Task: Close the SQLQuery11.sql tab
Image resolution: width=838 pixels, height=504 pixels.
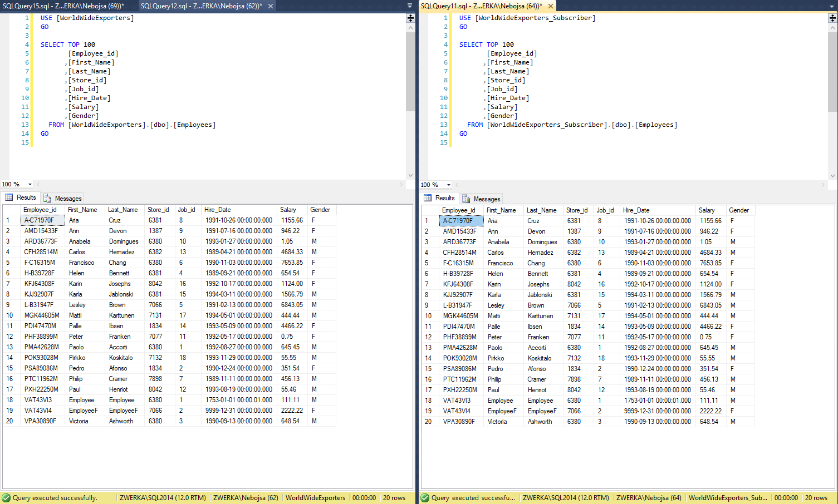Action: pos(551,6)
